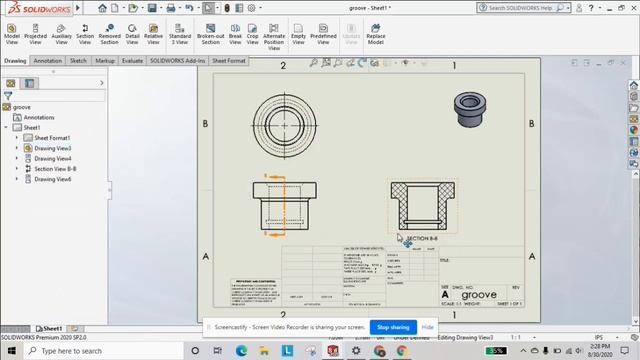The width and height of the screenshot is (640, 360).
Task: Pick the Removed Section tool
Action: [109, 33]
